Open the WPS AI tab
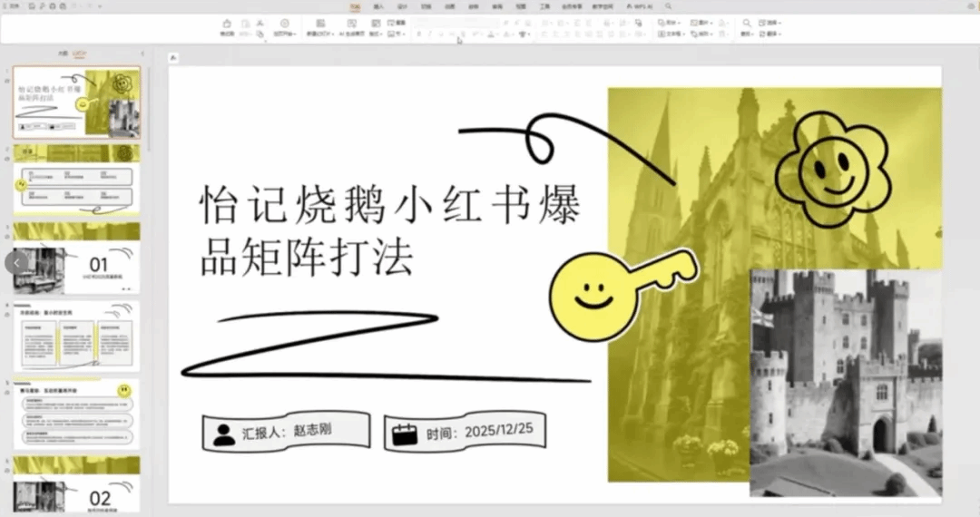Viewport: 980px width, 517px height. [x=640, y=6]
